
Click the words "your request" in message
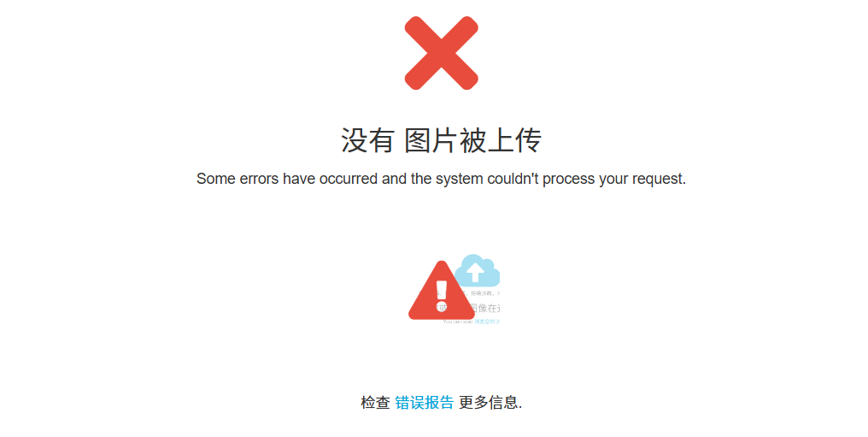[x=641, y=179]
